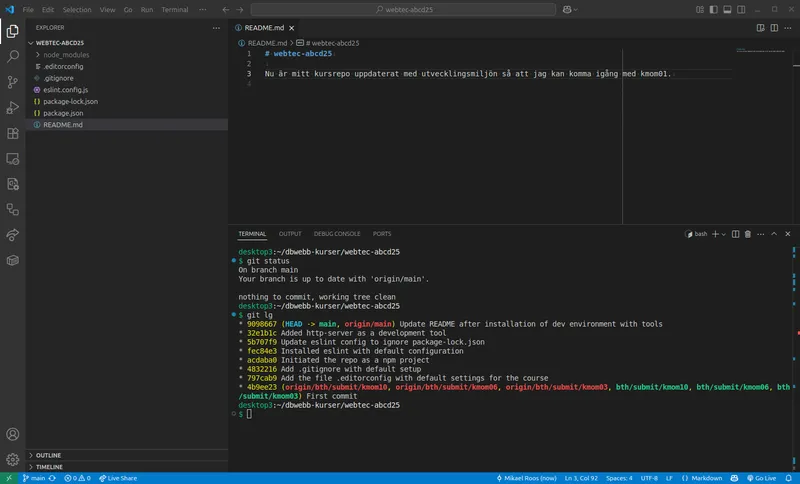
Task: Open the Run and Debug view
Action: click(12, 107)
